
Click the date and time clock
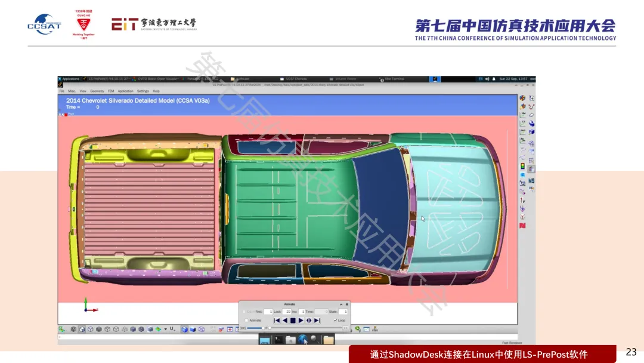click(513, 79)
